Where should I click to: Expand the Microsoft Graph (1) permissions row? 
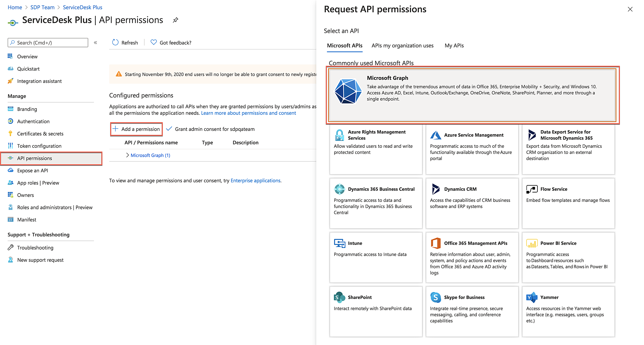(x=128, y=155)
